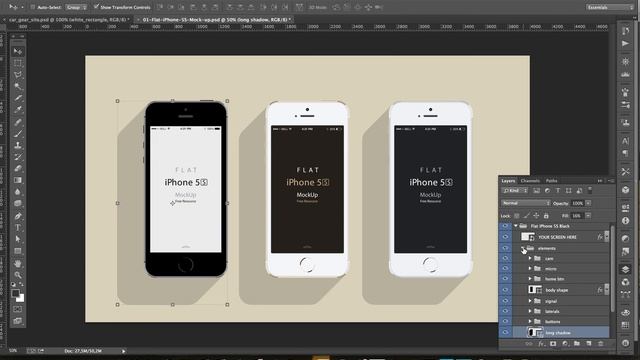
Task: Expand the signal group
Action: coord(530,301)
